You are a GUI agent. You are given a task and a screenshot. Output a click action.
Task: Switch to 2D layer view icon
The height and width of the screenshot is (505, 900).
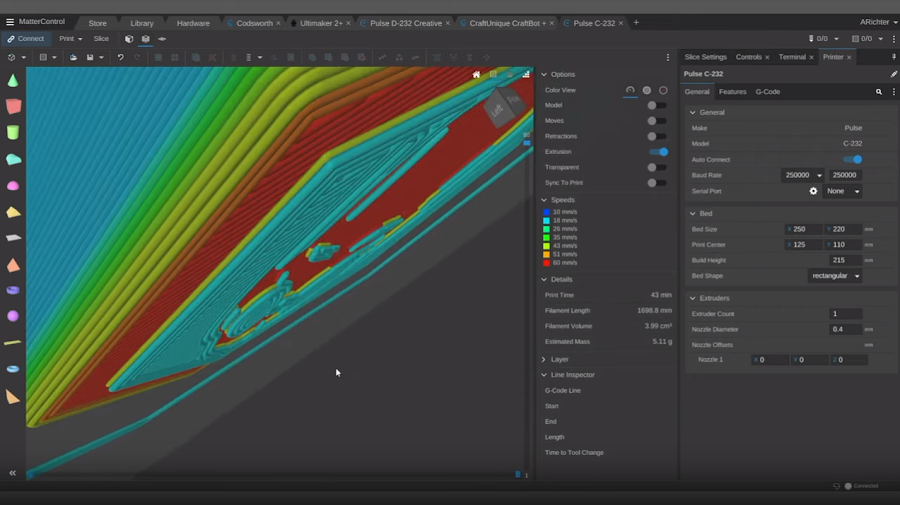pos(162,39)
